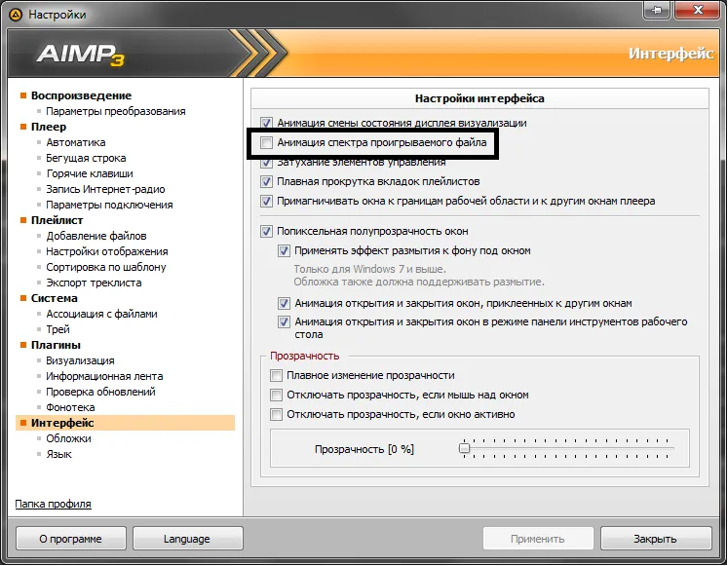Select Параметры преобразования in tree
Screen dimensions: 728x566
(x=116, y=111)
